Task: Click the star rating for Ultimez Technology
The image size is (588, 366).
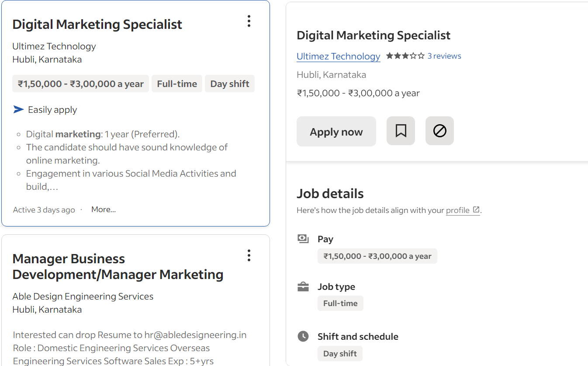Action: point(405,56)
